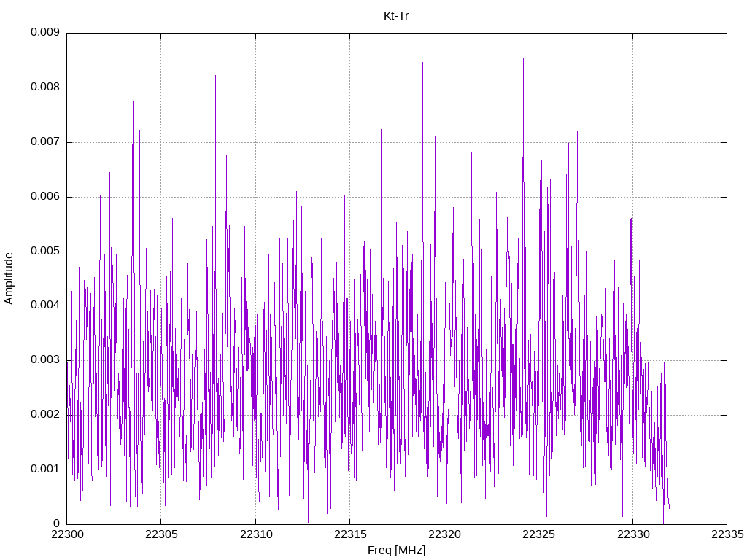The height and width of the screenshot is (560, 747).
Task: Click the y-axis tick label 0.003
Action: click(45, 359)
